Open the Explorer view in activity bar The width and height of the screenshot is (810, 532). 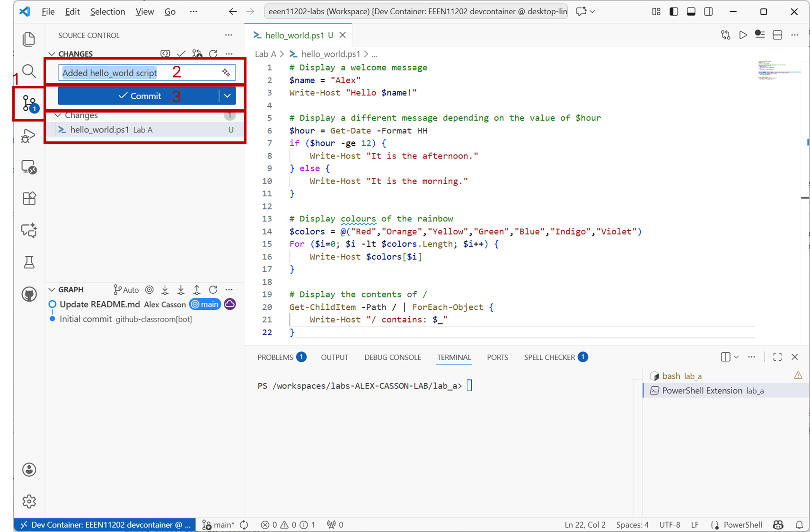[29, 39]
